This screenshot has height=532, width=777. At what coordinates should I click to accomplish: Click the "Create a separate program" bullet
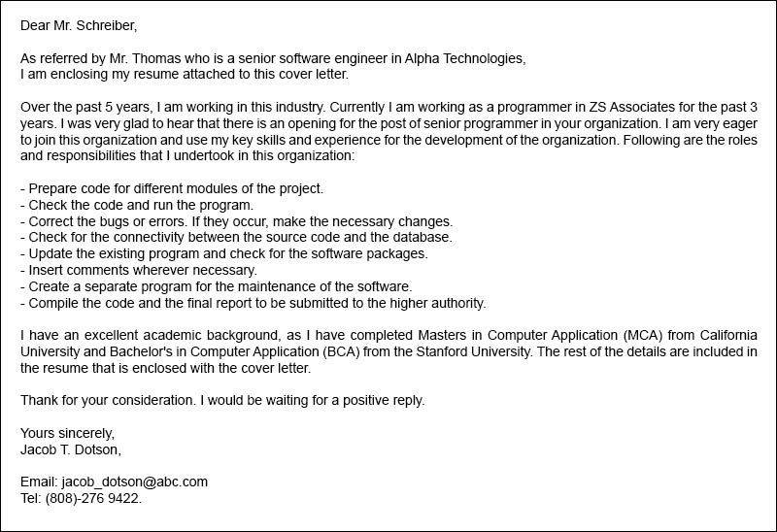point(217,286)
